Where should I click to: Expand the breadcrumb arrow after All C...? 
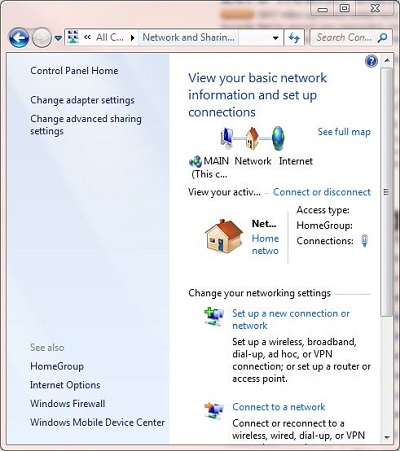[133, 38]
